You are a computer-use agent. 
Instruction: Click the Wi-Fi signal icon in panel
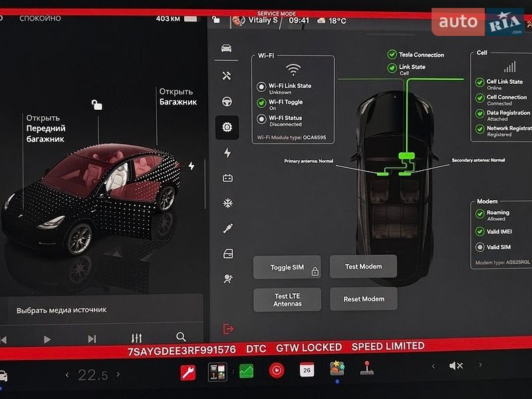pyautogui.click(x=293, y=70)
